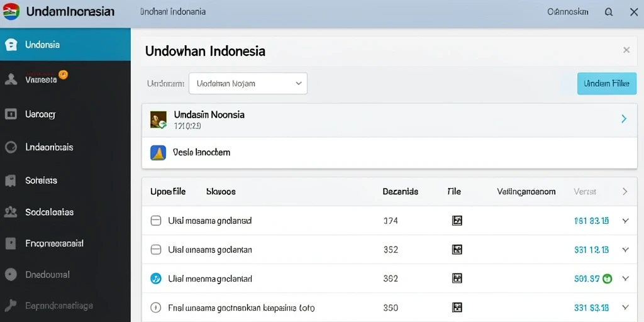
Task: Click the value 362 in Decanids column
Action: pyautogui.click(x=391, y=279)
